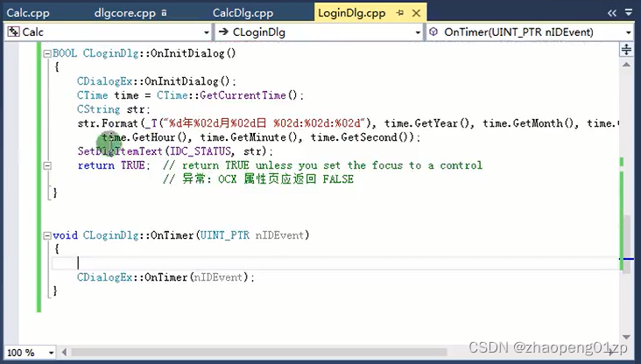Click the BOOL keyword before CLoginDlg::OnInitDialog
The image size is (641, 364).
pyautogui.click(x=65, y=53)
